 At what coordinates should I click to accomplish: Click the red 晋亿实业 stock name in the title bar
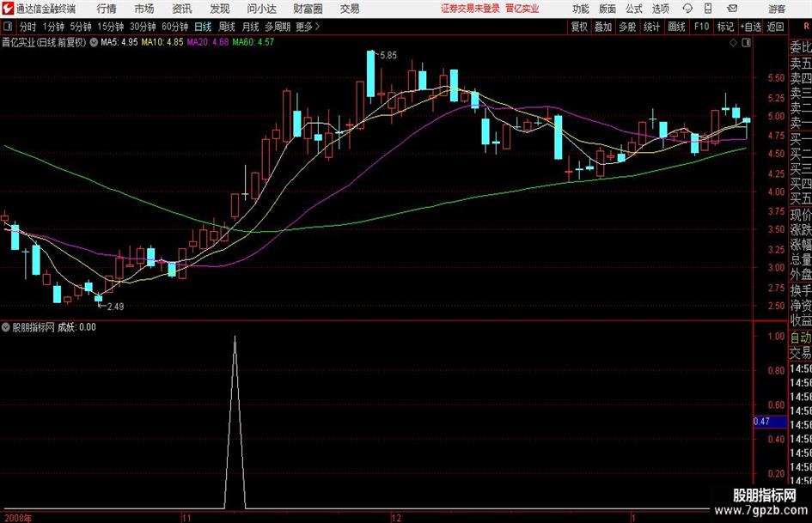click(522, 9)
